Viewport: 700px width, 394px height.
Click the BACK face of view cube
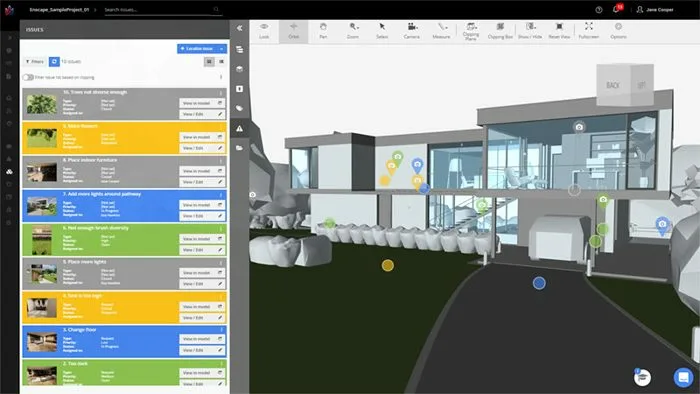(x=613, y=85)
